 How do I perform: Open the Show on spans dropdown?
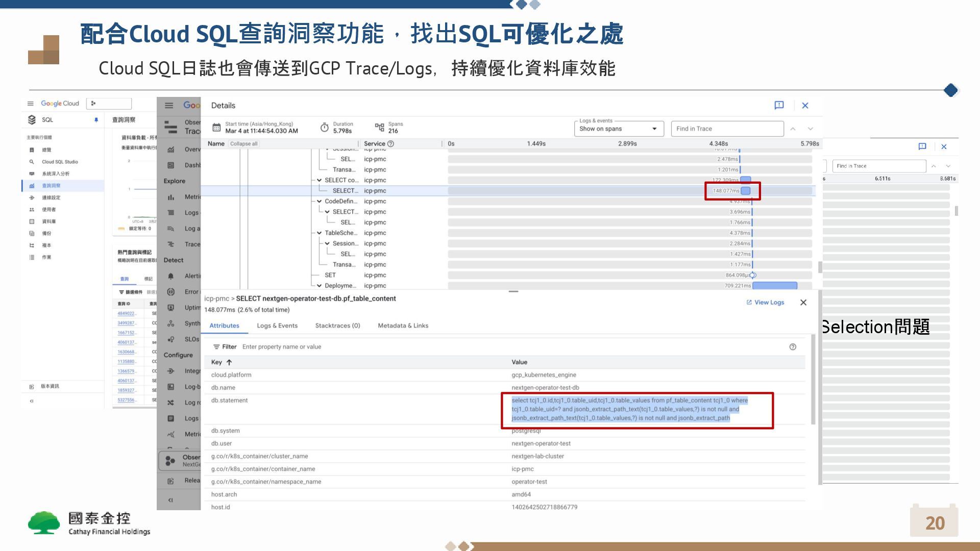[x=619, y=129]
